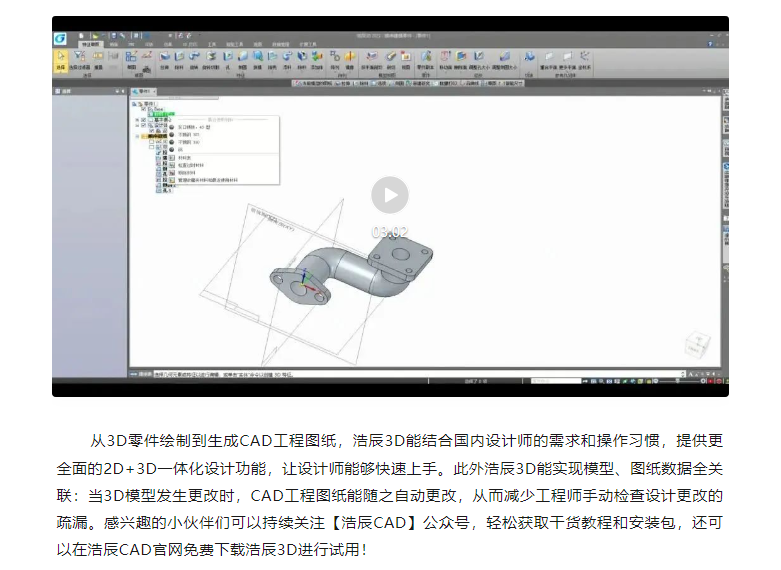The width and height of the screenshot is (781, 570).
Task: Click the 选择 left panel header
Action: point(90,91)
